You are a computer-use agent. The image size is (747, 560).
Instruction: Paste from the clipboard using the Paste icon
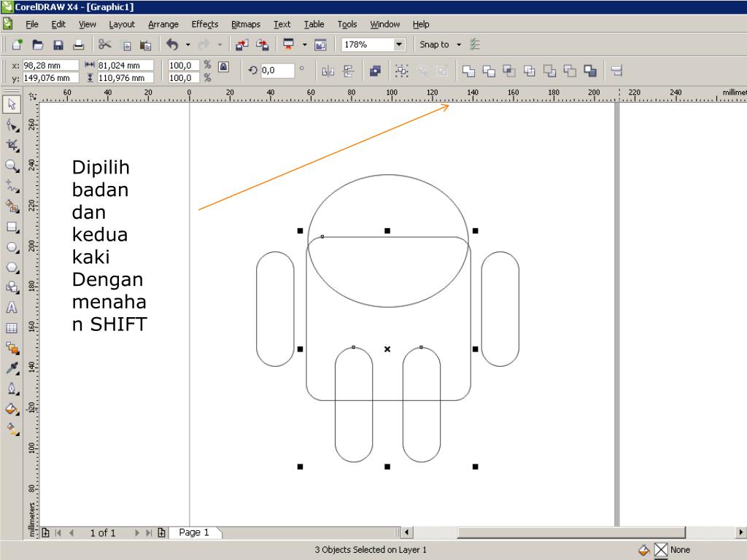tap(146, 45)
